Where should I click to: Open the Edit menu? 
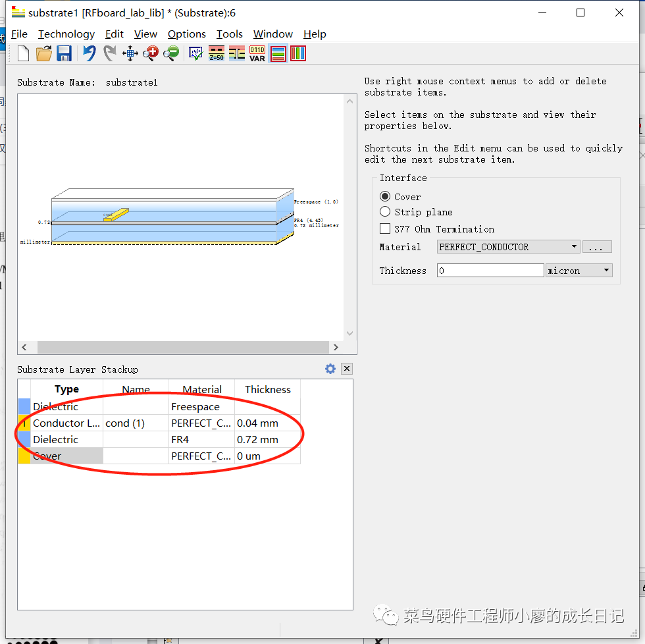115,34
